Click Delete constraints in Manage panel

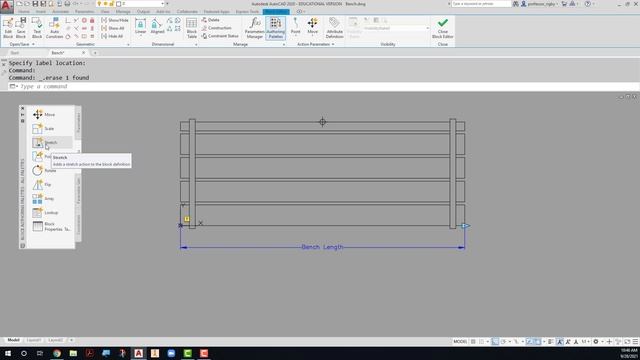click(211, 20)
